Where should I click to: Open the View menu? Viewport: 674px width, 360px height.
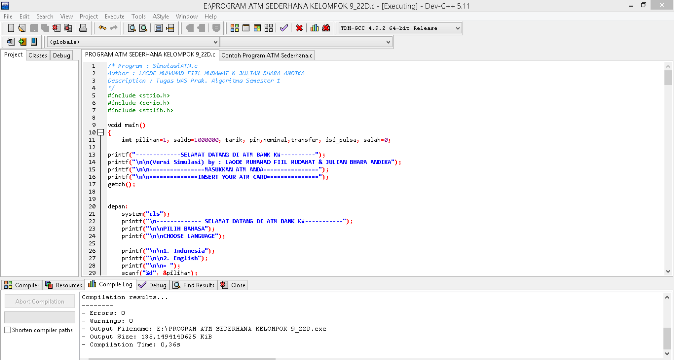66,16
